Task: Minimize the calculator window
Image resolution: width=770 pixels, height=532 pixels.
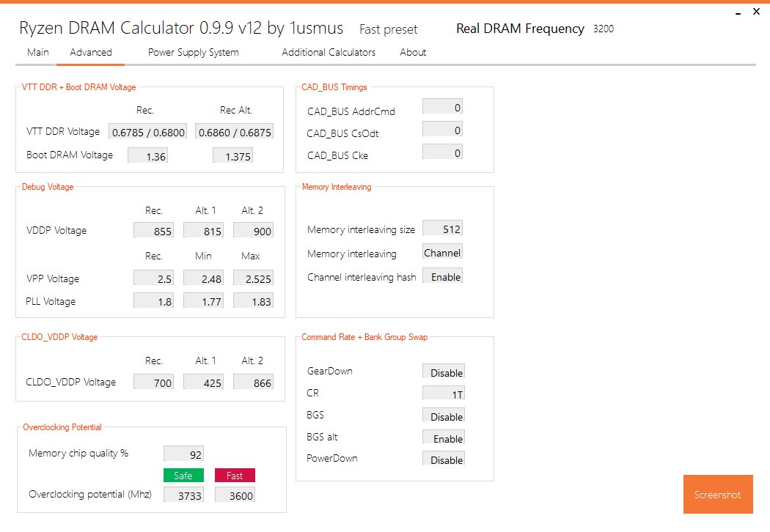Action: [x=738, y=12]
